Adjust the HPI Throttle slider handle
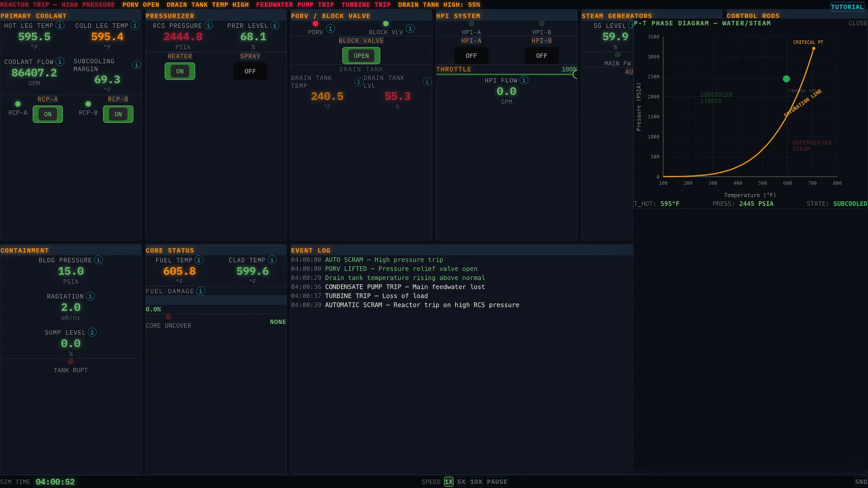Viewport: 868px width, 488px height. tap(575, 75)
